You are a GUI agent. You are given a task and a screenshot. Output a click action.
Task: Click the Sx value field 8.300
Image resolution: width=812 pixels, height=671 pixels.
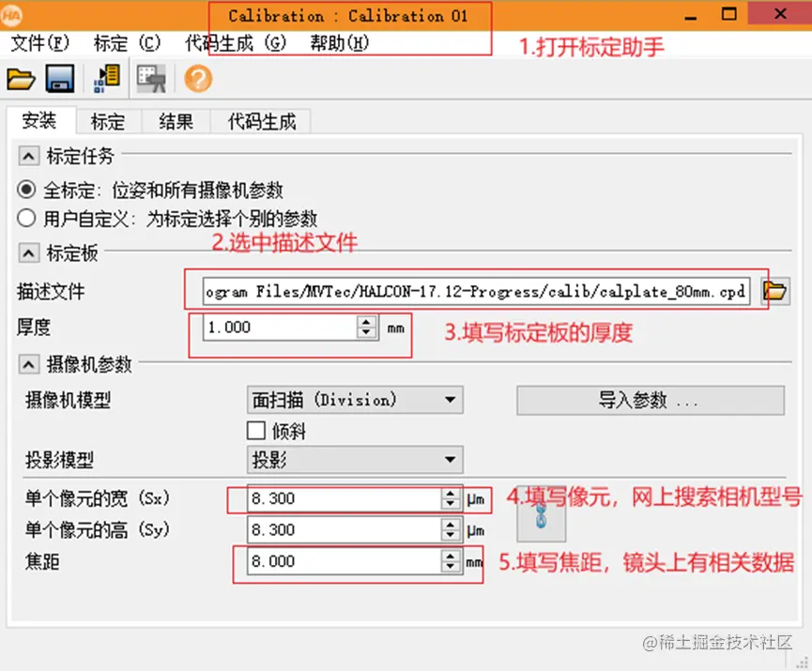[x=345, y=498]
